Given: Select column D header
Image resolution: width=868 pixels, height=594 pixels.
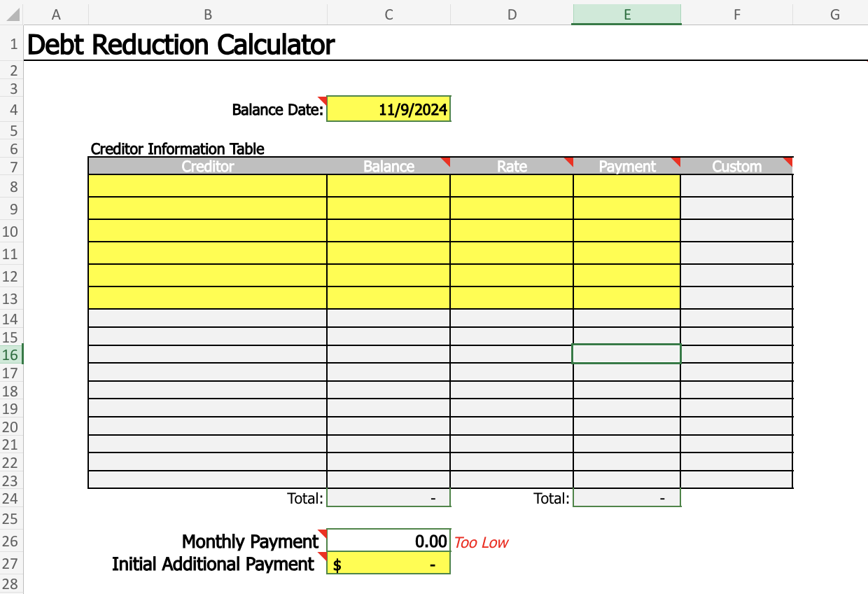Looking at the screenshot, I should click(x=512, y=14).
